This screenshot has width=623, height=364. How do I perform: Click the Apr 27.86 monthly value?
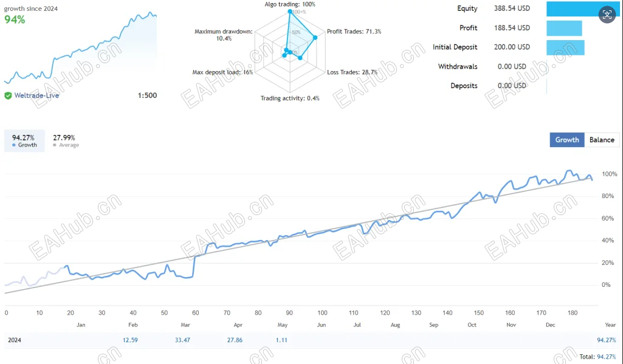235,340
